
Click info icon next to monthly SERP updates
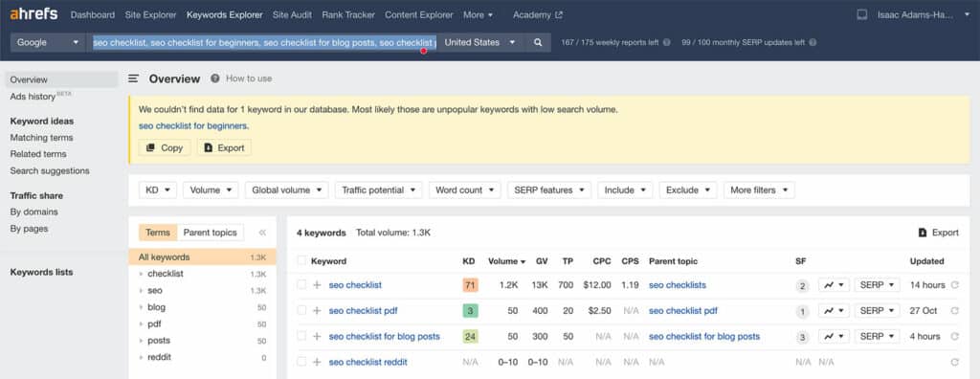[x=812, y=42]
